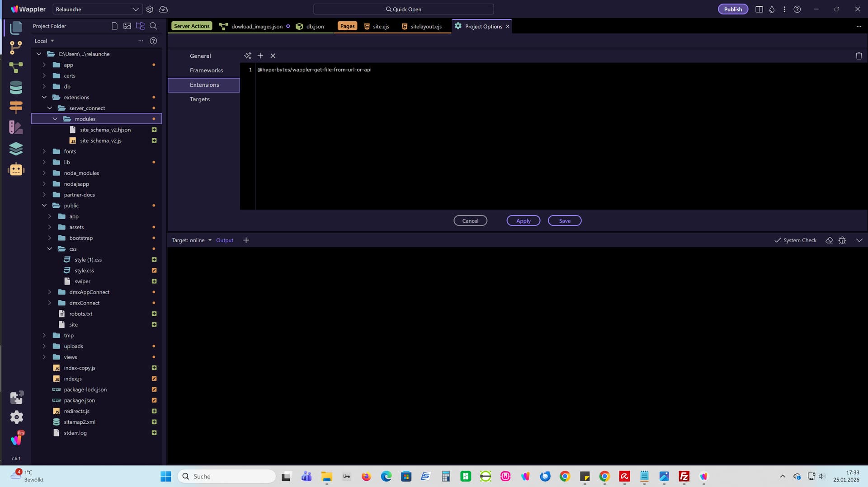Open project settings gear next to the Relaunche dropdown
The height and width of the screenshot is (487, 868).
click(x=150, y=9)
